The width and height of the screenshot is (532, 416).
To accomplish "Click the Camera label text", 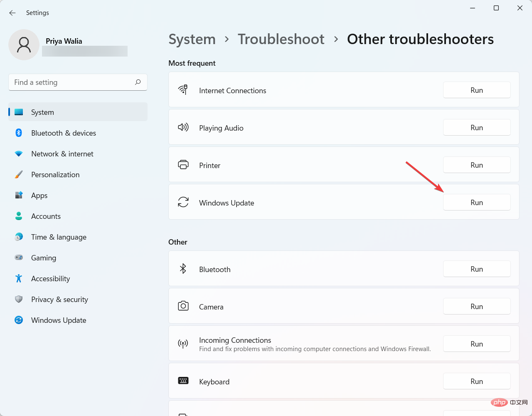I will (211, 307).
